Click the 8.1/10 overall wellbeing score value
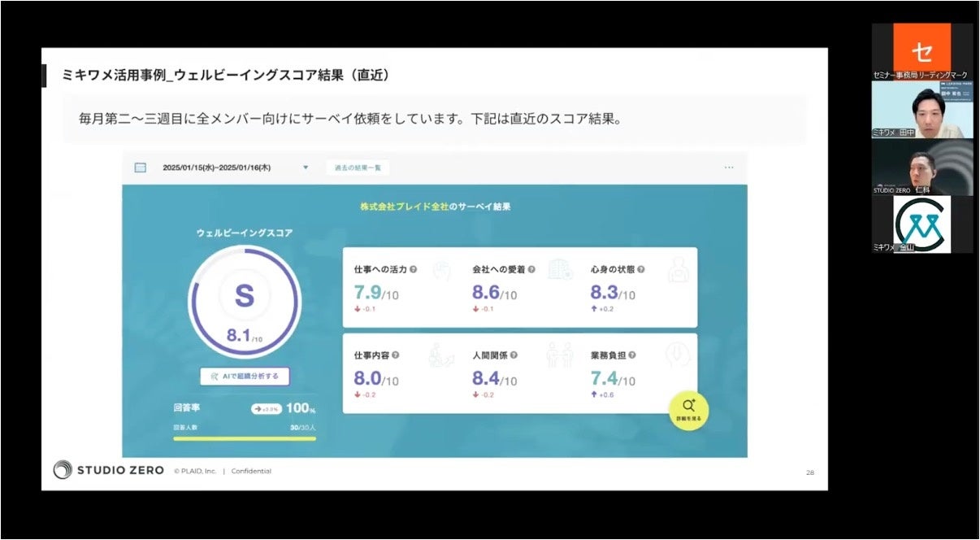Viewport: 980px width, 540px height. click(x=245, y=335)
